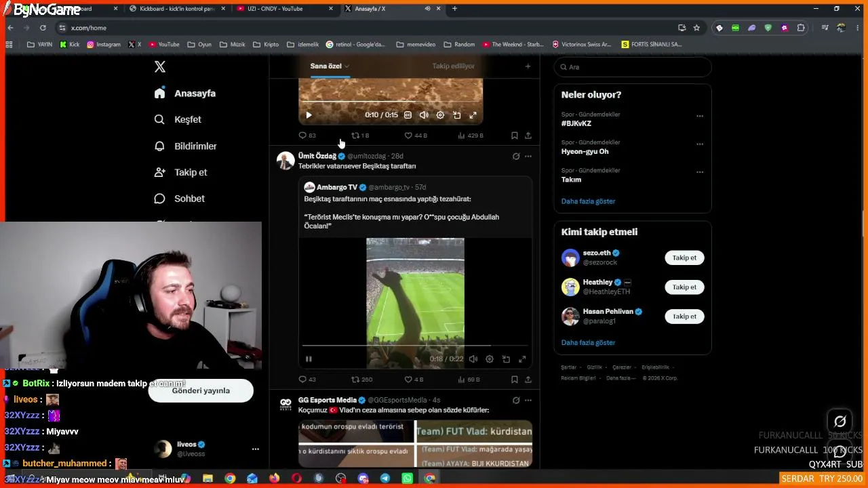Follow Hasan Pehlivan with Takip et
The width and height of the screenshot is (868, 488).
pyautogui.click(x=684, y=317)
